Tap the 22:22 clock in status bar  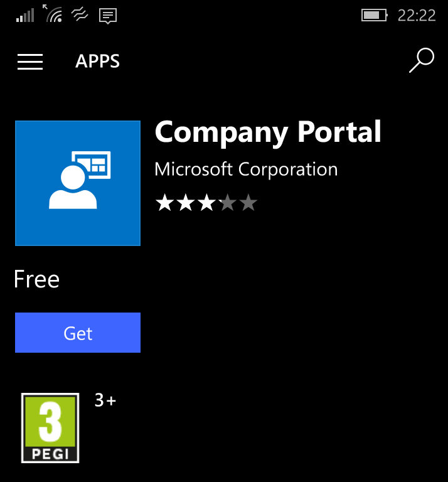tap(417, 16)
